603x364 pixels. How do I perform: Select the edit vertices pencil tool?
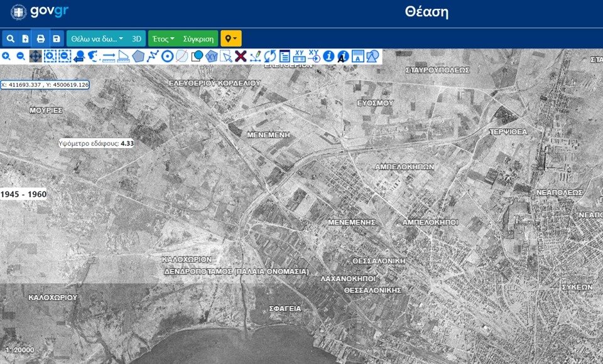[x=256, y=56]
